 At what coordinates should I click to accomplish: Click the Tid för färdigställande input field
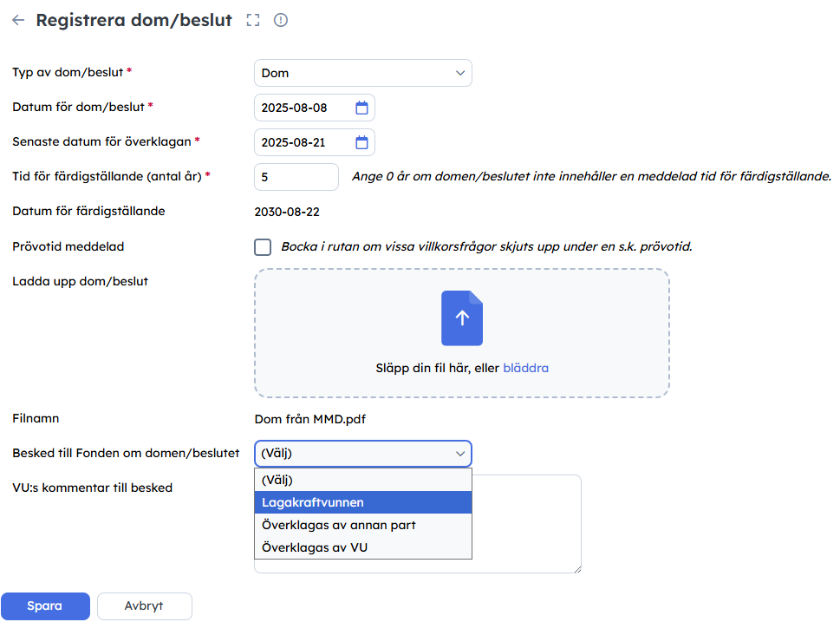click(x=296, y=176)
